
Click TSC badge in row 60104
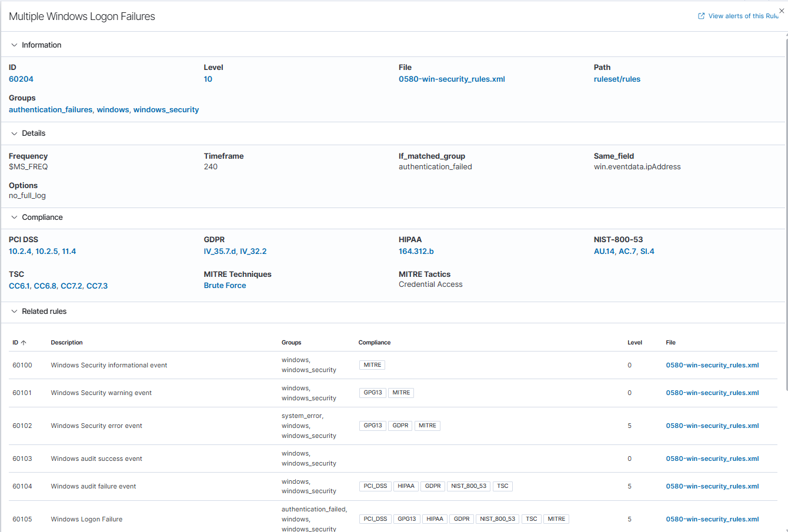click(503, 486)
